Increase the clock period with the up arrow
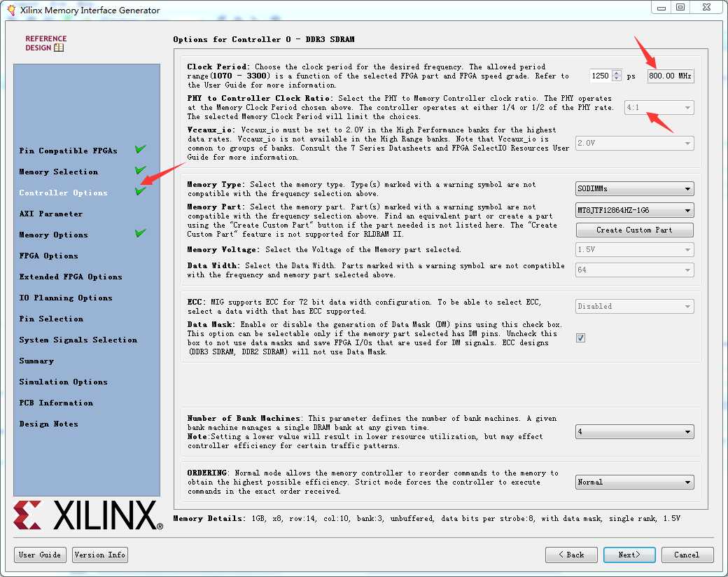This screenshot has width=728, height=577. [x=617, y=73]
